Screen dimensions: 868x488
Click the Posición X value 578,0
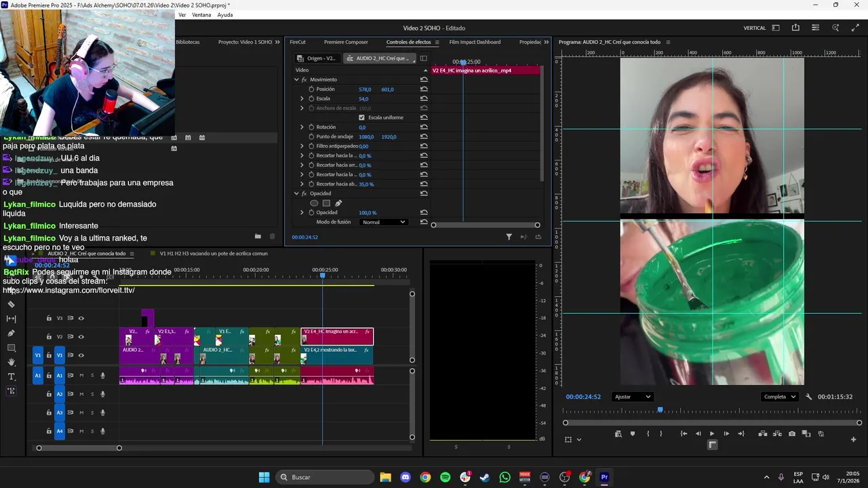tap(365, 89)
